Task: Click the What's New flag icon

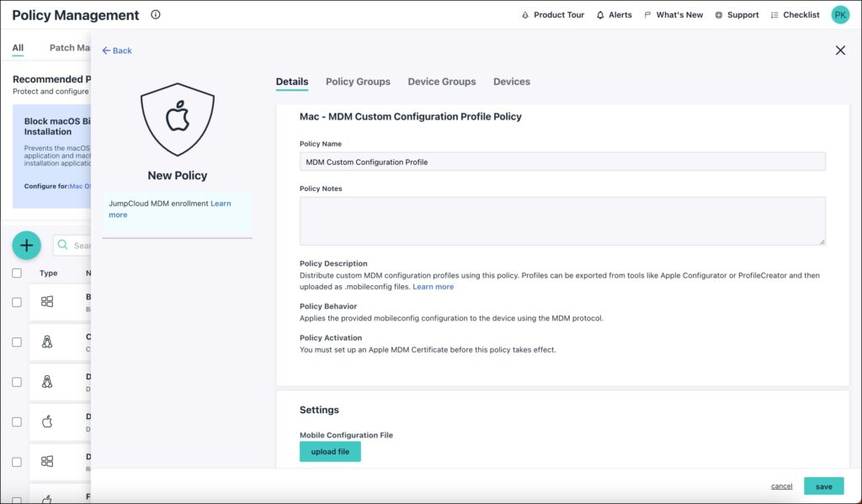Action: (647, 15)
